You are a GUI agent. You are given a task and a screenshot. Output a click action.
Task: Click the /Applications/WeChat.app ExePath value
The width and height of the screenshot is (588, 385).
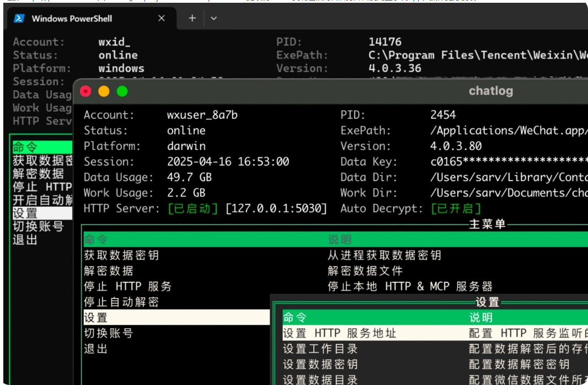(509, 131)
